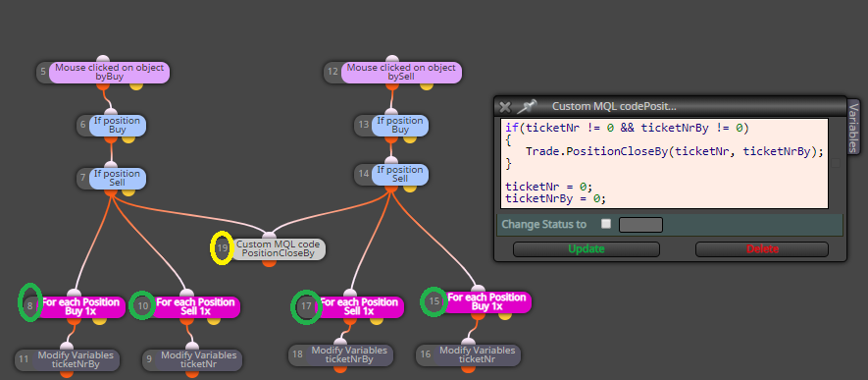
Task: Click ID badge 11 on Modify Variables ticketNrBy
Action: coord(24,360)
